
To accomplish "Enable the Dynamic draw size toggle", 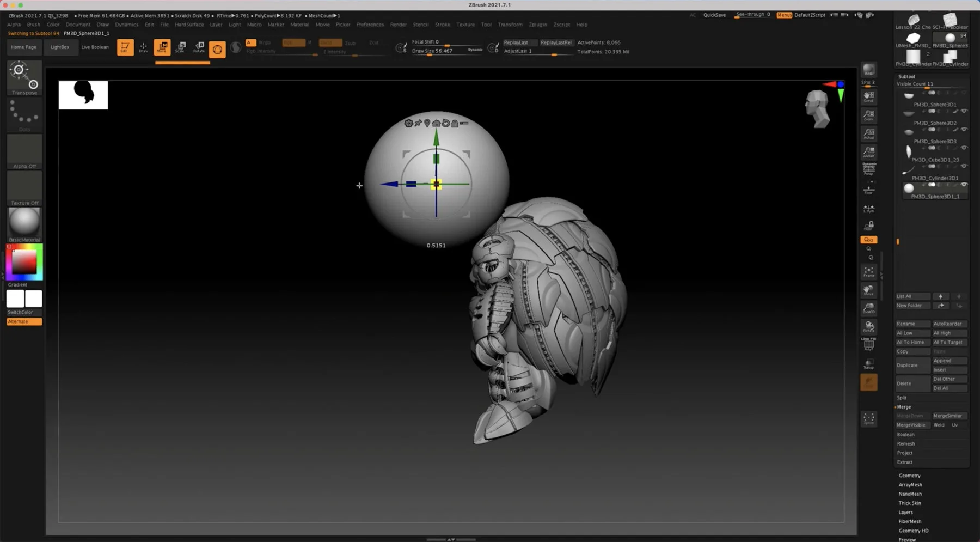I will 475,50.
